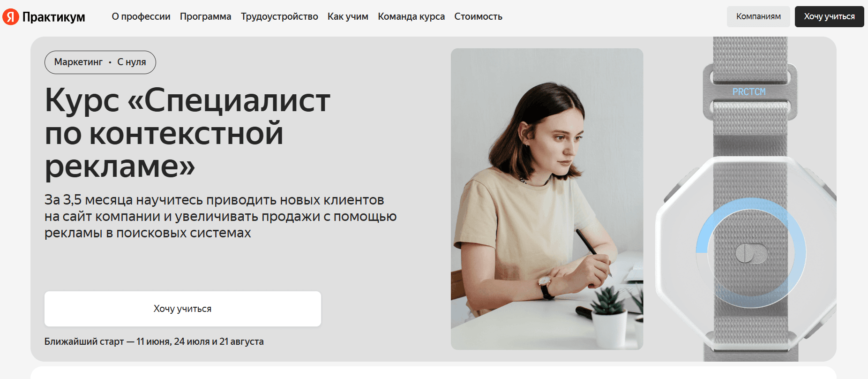
Task: Click the large white Хочу учиться button
Action: coord(183,309)
